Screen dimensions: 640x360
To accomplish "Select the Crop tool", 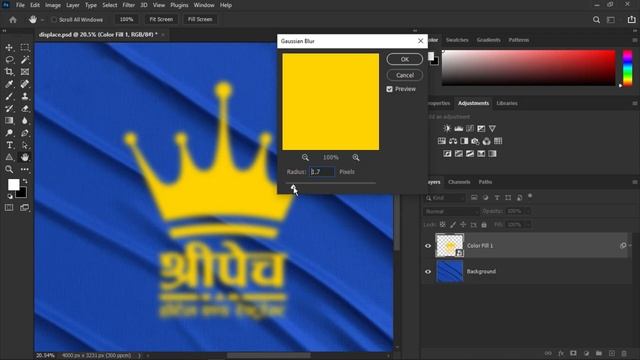I will point(9,72).
